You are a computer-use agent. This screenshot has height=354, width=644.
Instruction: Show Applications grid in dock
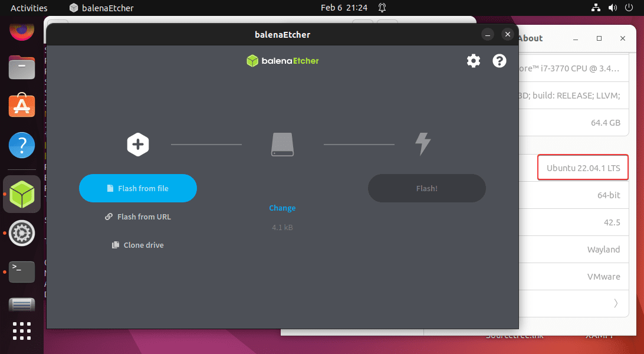pyautogui.click(x=22, y=331)
